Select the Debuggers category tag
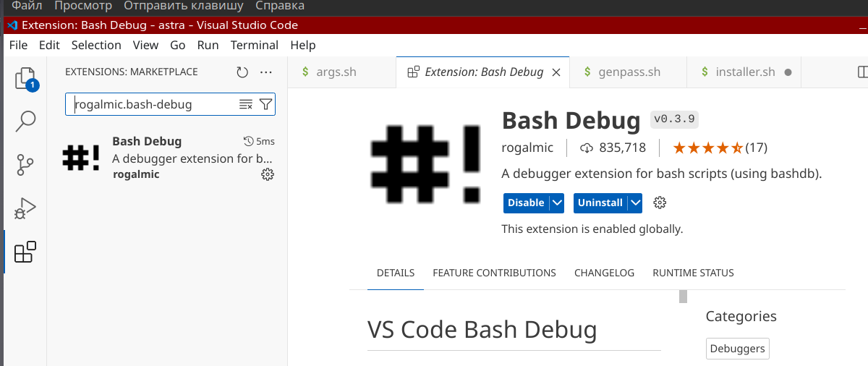The height and width of the screenshot is (366, 868). pos(737,349)
